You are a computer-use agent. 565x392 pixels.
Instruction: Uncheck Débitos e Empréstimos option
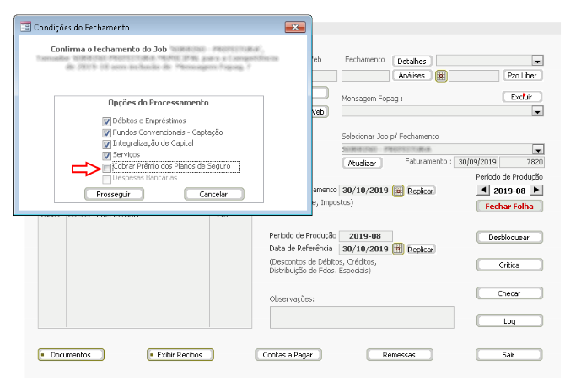tap(106, 121)
